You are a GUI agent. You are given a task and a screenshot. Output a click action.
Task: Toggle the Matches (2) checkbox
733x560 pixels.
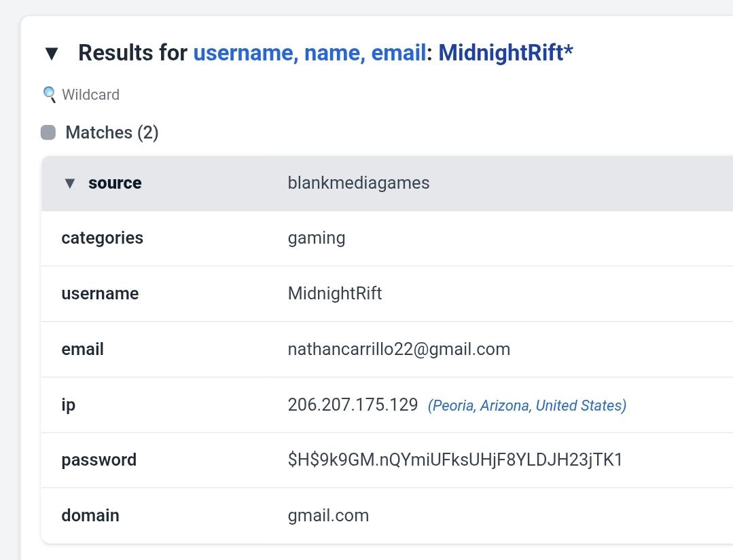coord(48,132)
